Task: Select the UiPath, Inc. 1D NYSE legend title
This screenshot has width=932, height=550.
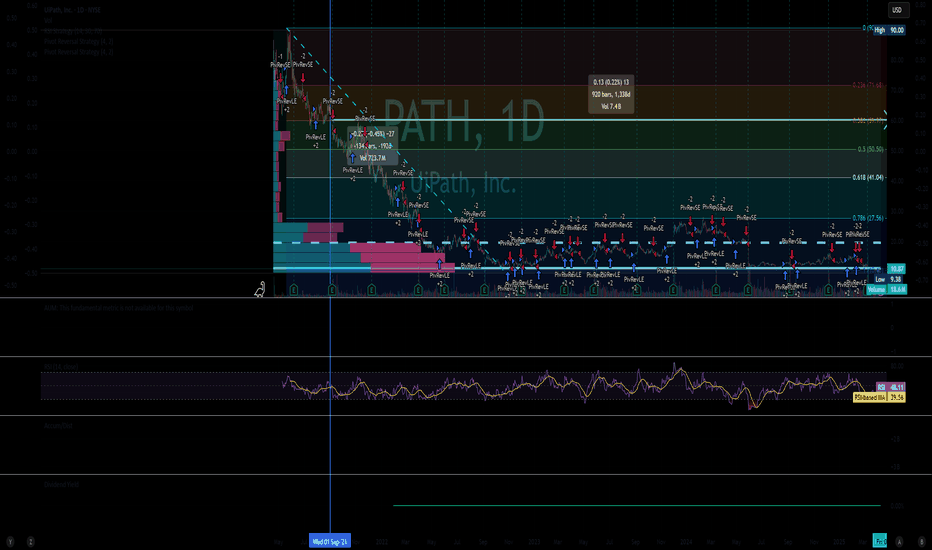Action: coord(75,10)
